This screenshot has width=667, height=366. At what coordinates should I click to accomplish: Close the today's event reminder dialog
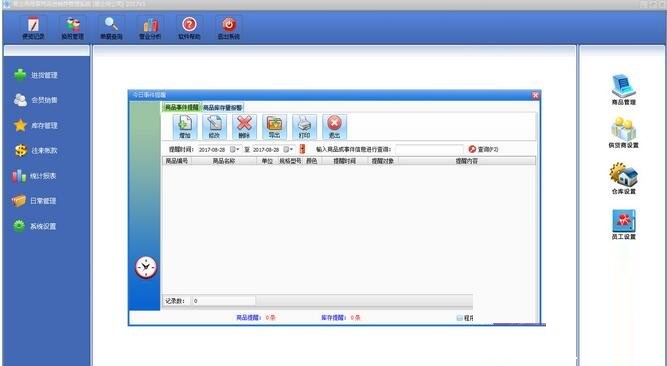pos(536,95)
